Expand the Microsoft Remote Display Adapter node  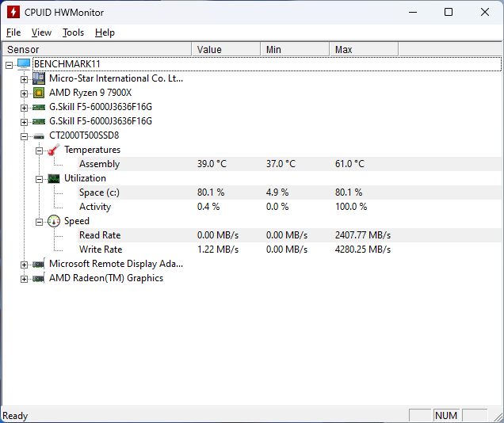tap(24, 265)
